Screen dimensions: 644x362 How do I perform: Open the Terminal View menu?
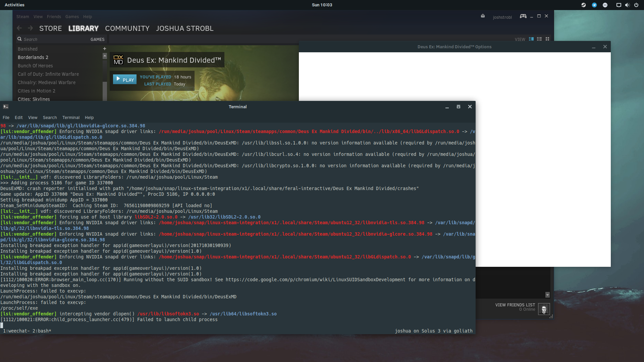click(33, 118)
